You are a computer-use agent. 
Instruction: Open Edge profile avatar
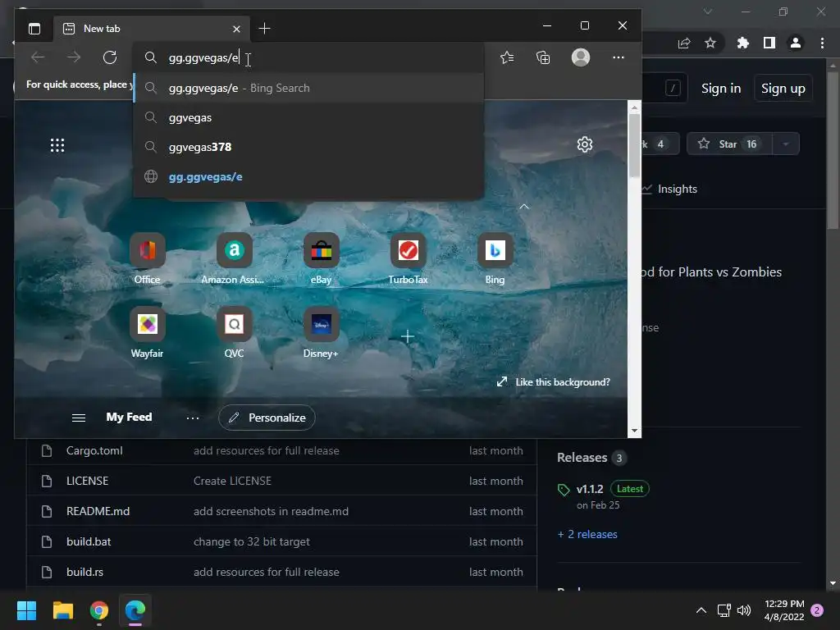(581, 57)
